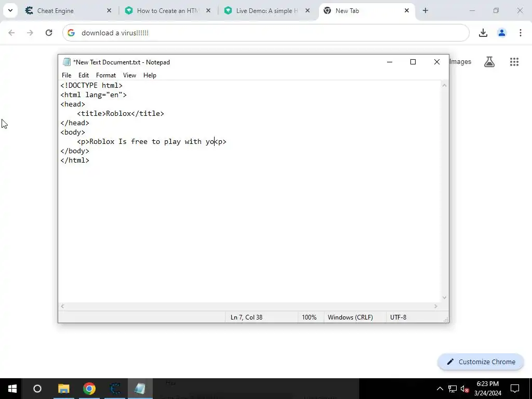The image size is (532, 399).
Task: Click Notepad horizontal scrollbar left arrow
Action: click(x=62, y=307)
